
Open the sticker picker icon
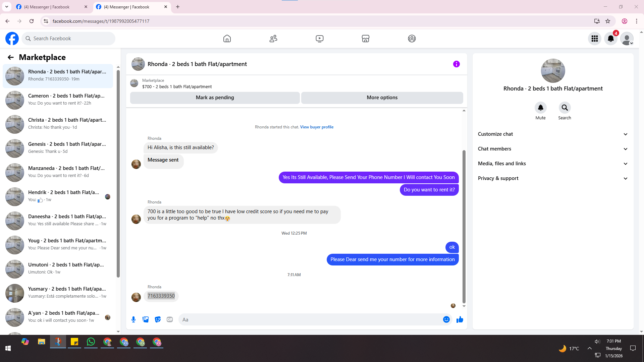coord(158,319)
